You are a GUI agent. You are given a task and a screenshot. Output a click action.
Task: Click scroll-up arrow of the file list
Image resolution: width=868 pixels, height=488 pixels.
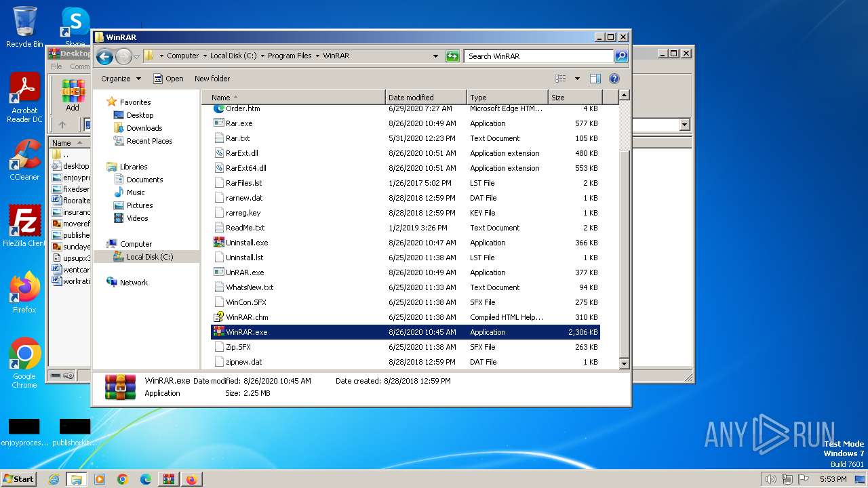[x=625, y=96]
